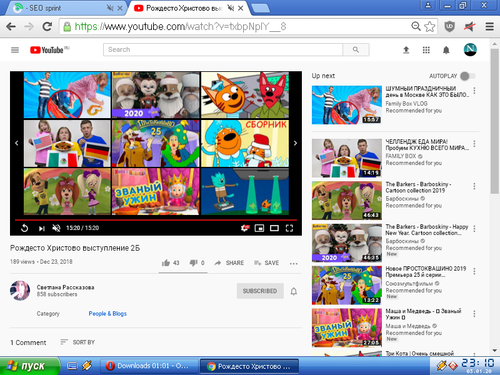The width and height of the screenshot is (500, 375).
Task: Open the People & Blogs category link
Action: pos(108,314)
